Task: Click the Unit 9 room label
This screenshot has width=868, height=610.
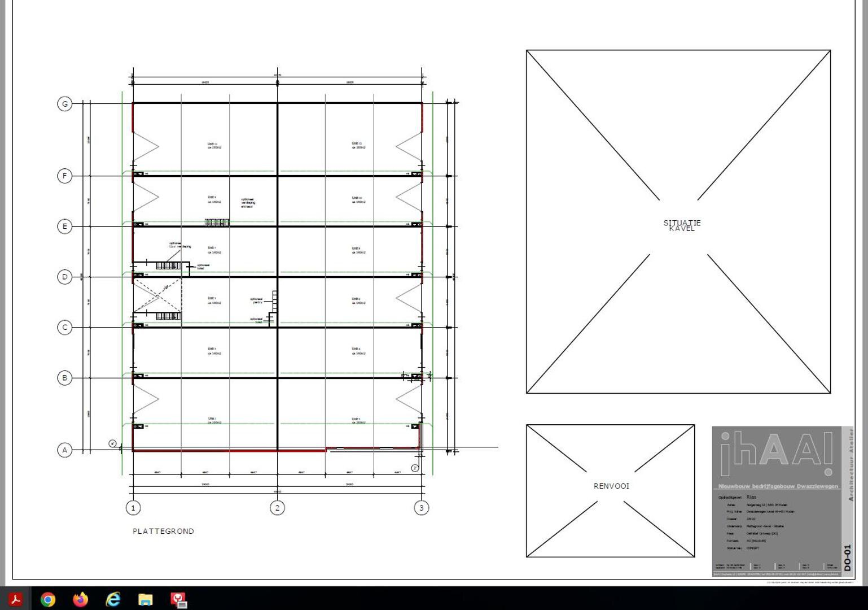Action: pyautogui.click(x=214, y=199)
